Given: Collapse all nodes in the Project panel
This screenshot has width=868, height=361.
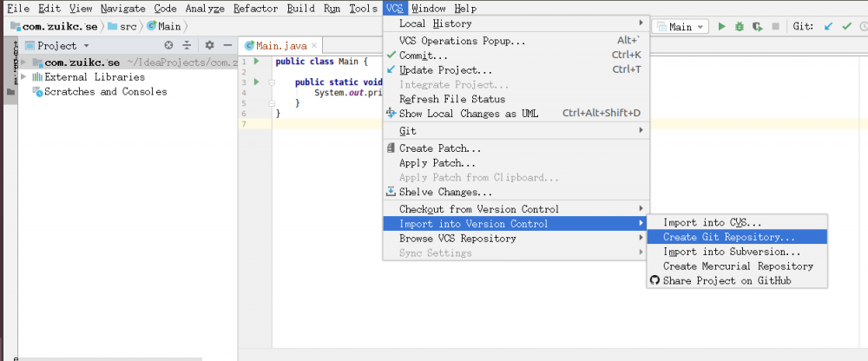Looking at the screenshot, I should [x=187, y=45].
